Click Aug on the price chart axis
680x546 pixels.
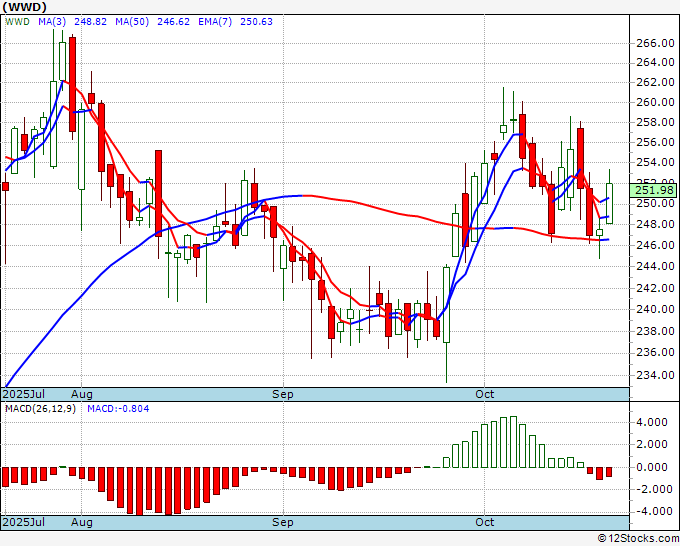[82, 394]
